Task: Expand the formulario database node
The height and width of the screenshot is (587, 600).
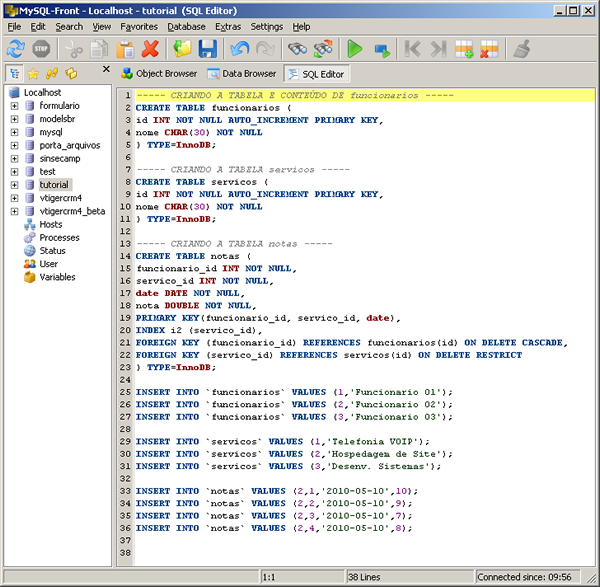Action: 14,106
